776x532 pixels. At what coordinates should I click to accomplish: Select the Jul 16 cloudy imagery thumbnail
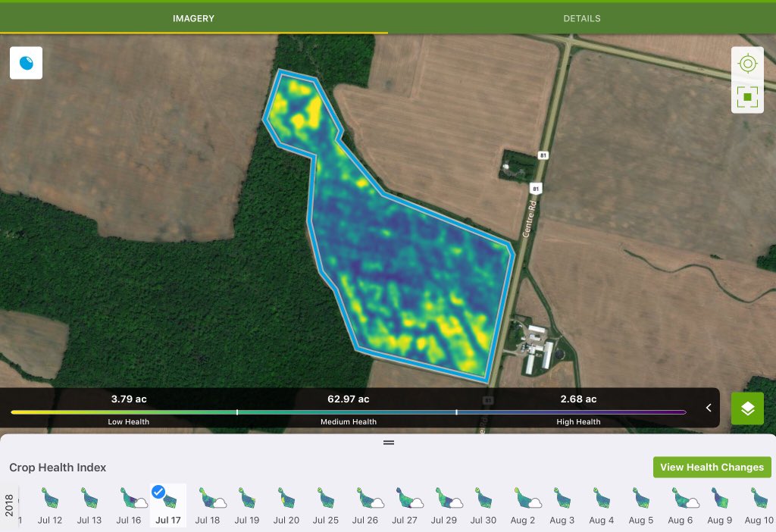[129, 505]
